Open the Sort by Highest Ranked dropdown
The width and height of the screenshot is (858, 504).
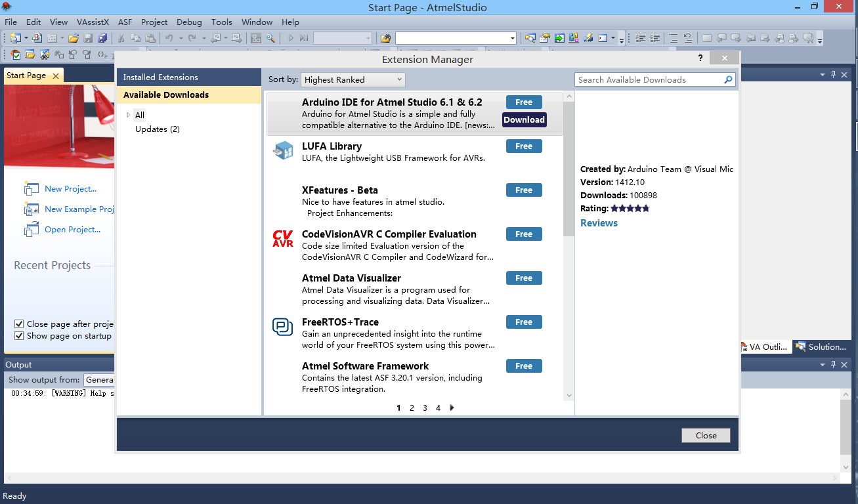pyautogui.click(x=353, y=79)
